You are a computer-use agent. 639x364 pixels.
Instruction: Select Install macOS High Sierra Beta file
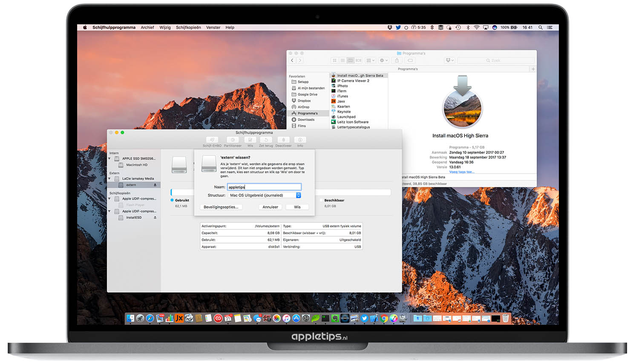point(359,75)
